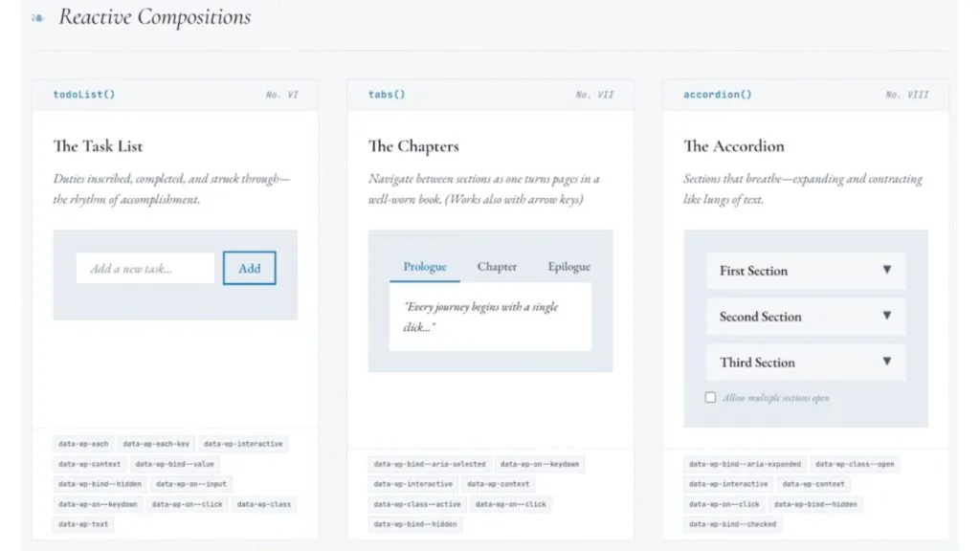The height and width of the screenshot is (551, 980).
Task: Focus the Add a new task field
Action: [x=145, y=268]
